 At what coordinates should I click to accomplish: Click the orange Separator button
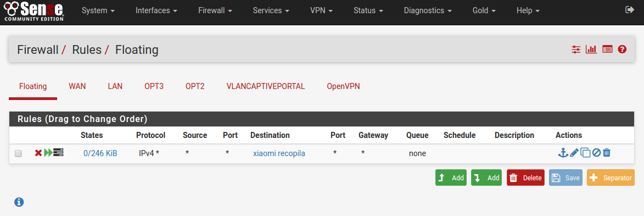611,178
